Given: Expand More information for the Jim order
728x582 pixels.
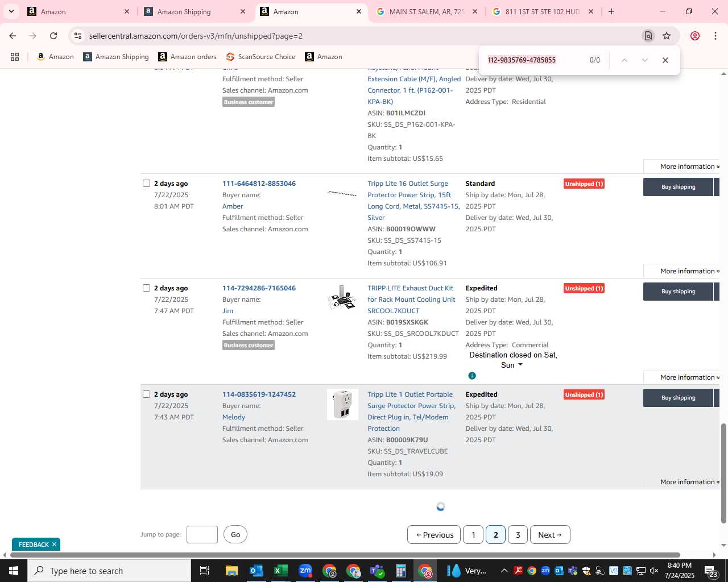Looking at the screenshot, I should (x=689, y=377).
